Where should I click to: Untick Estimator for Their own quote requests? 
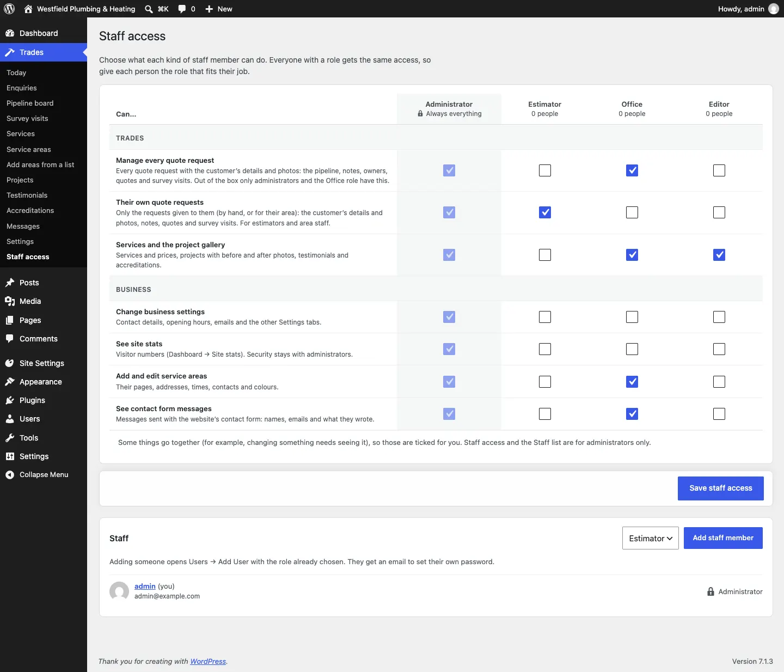pyautogui.click(x=545, y=212)
